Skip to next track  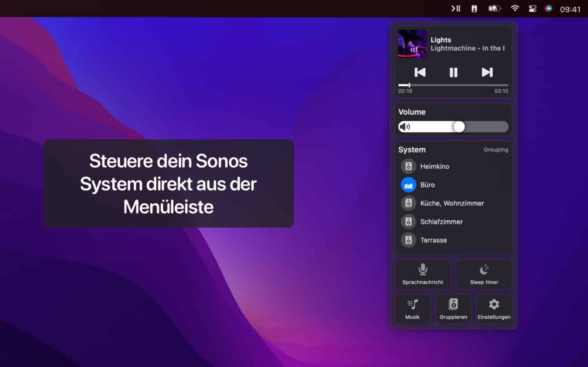click(x=487, y=72)
